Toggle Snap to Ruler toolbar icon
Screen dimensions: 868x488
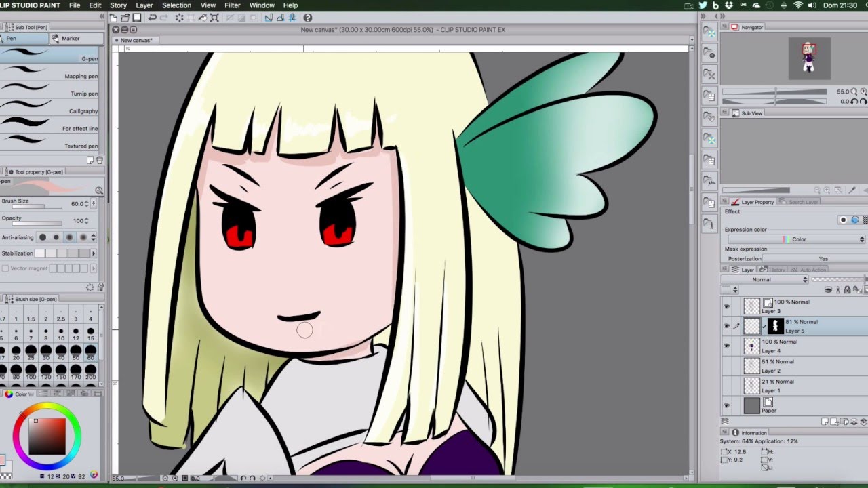269,18
